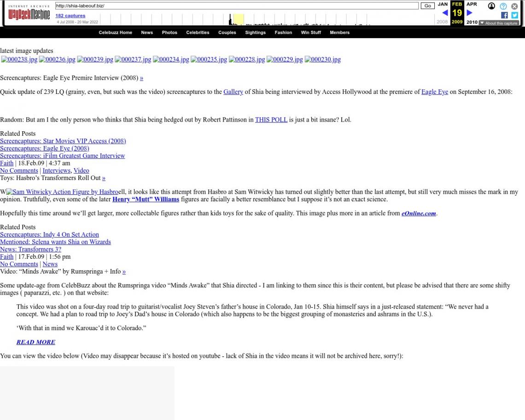Follow the Eagle Eye link in the post
525x420 pixels.
435,92
